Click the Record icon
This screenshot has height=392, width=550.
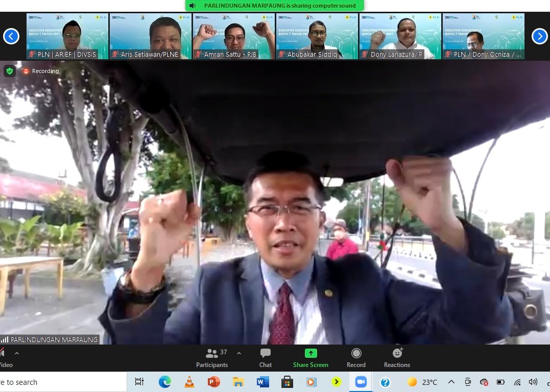[x=356, y=357]
